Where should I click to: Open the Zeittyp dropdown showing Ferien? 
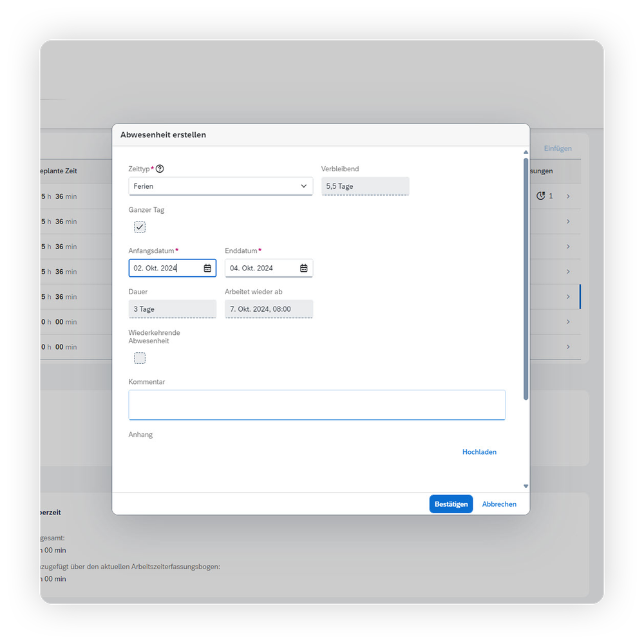coord(220,185)
